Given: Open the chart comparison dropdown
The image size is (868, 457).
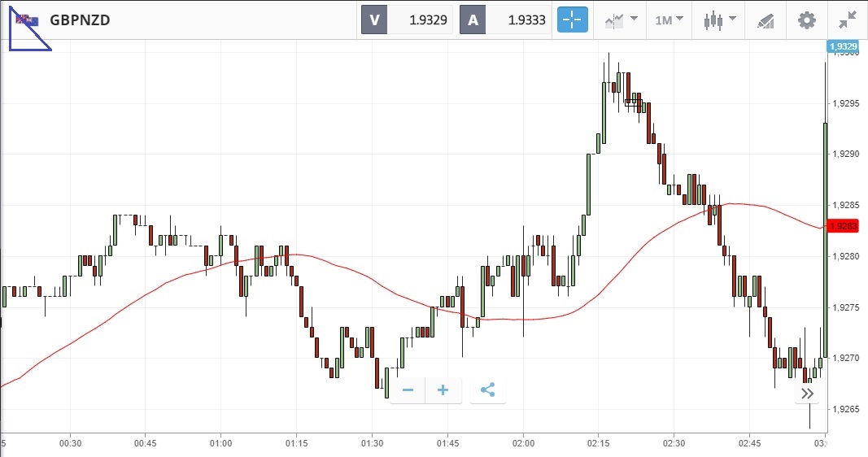Looking at the screenshot, I should coord(620,20).
